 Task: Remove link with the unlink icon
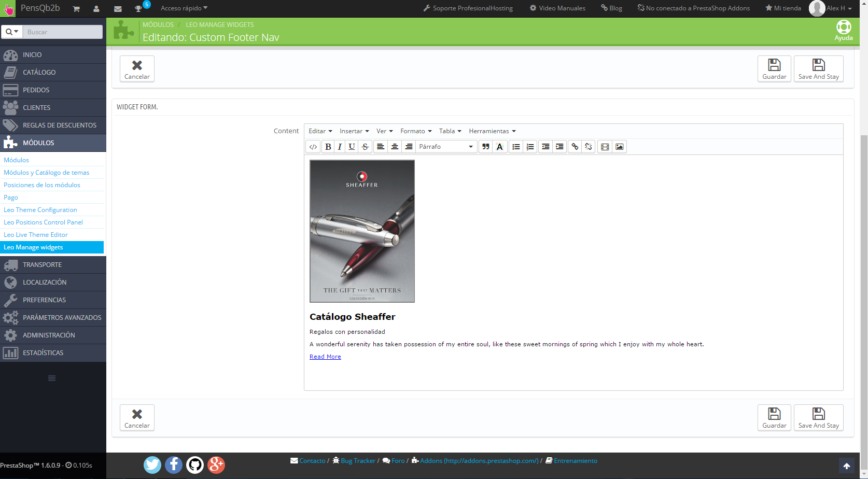click(589, 147)
